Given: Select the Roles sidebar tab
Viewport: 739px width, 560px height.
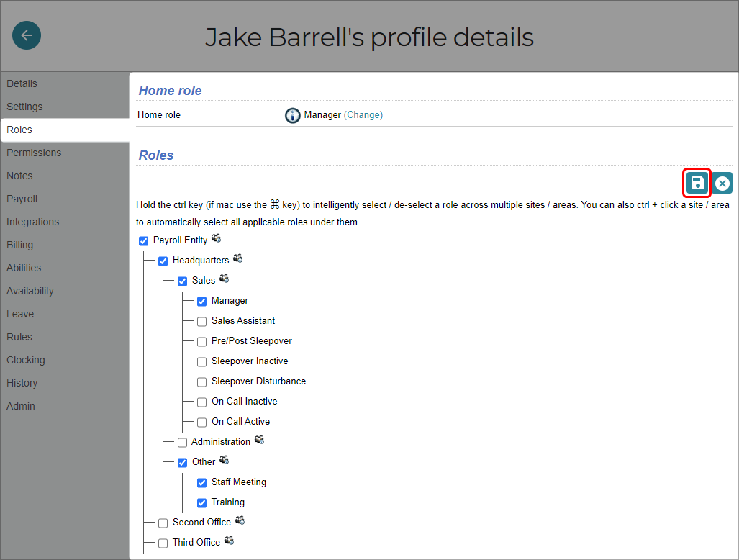Looking at the screenshot, I should pos(65,130).
